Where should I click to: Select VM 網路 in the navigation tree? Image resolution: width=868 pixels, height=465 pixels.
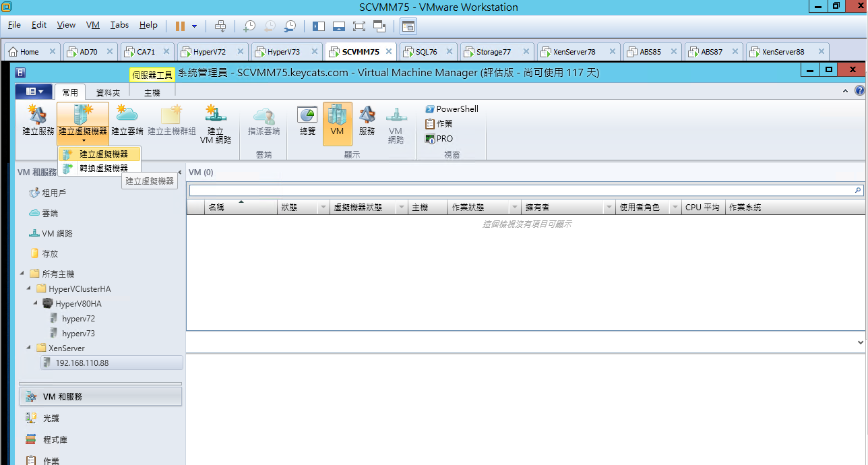(51, 234)
